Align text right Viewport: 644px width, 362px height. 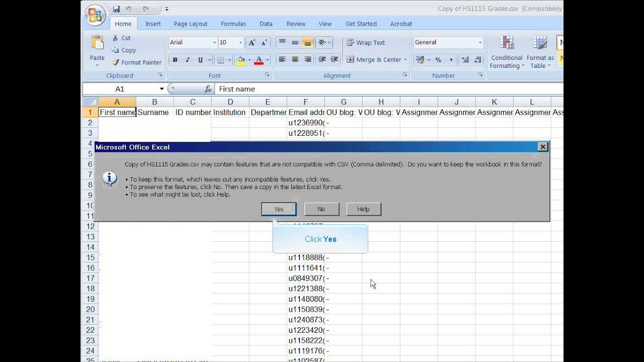pyautogui.click(x=307, y=59)
